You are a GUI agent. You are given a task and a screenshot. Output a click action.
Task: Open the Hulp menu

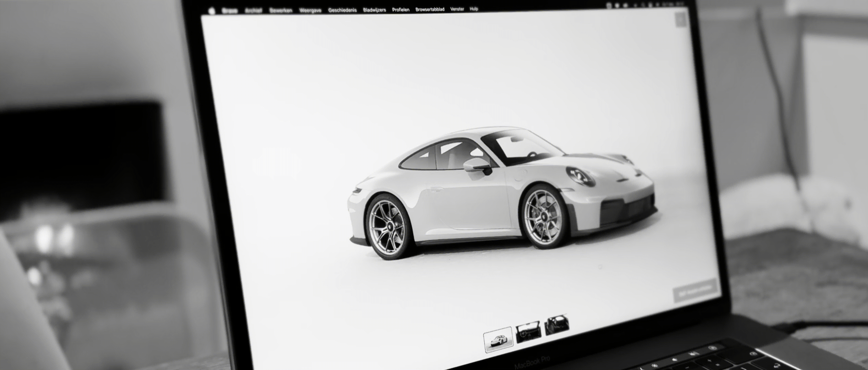click(x=474, y=9)
